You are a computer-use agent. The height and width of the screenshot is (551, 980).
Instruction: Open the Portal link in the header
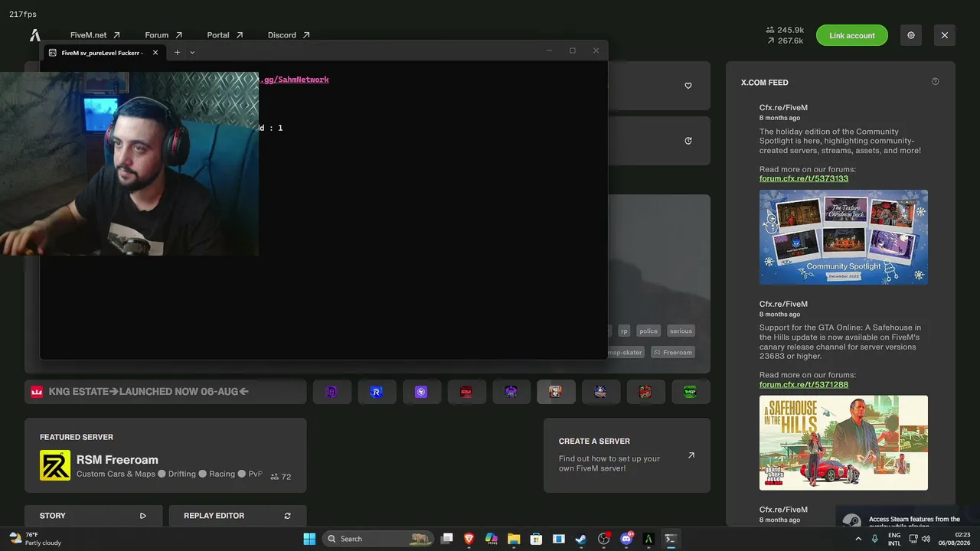click(x=224, y=35)
